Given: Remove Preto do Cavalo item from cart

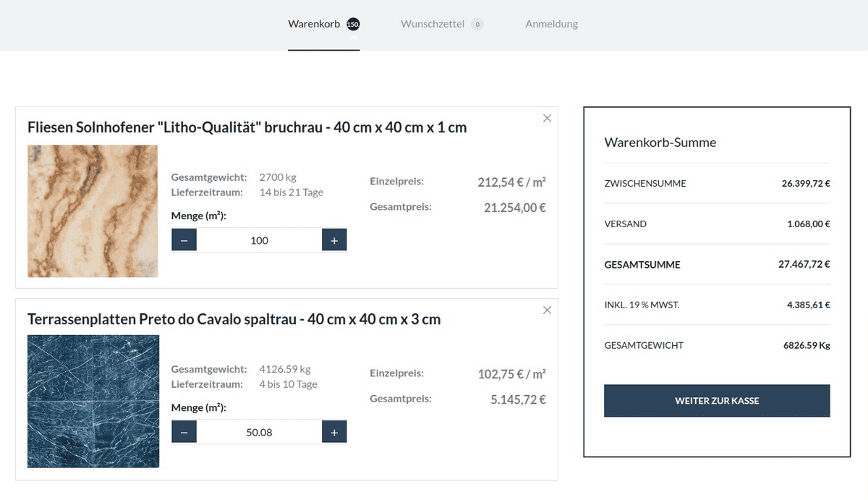Looking at the screenshot, I should (x=547, y=310).
